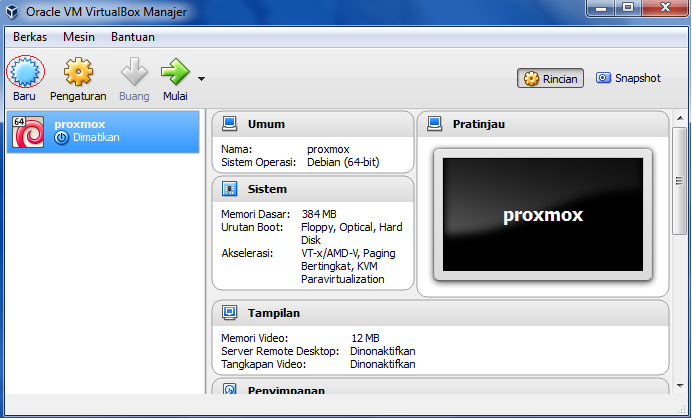Start the VM with Mulai arrow

(x=175, y=71)
